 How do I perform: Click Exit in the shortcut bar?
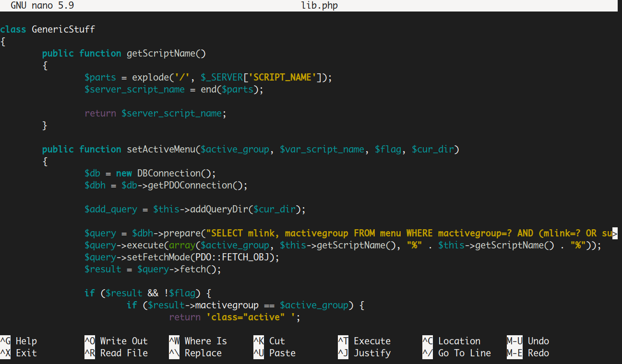pyautogui.click(x=24, y=353)
